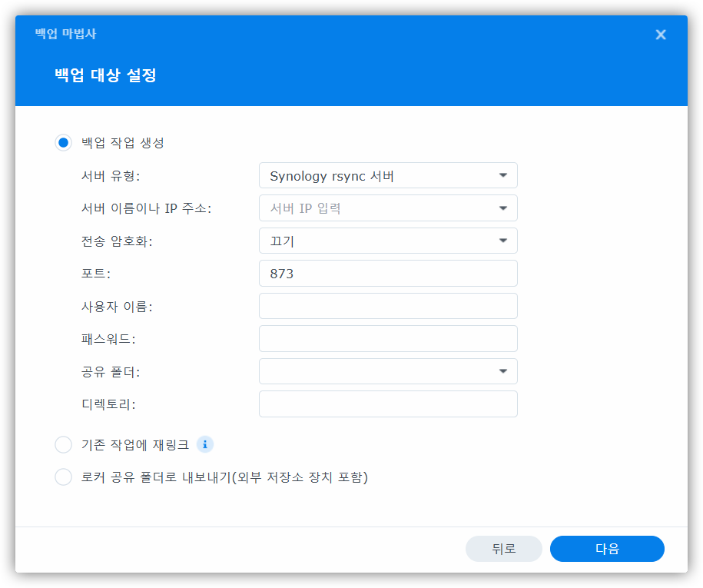703x588 pixels.
Task: Close the 백업 마법사 dialog with X
Action: pyautogui.click(x=660, y=35)
